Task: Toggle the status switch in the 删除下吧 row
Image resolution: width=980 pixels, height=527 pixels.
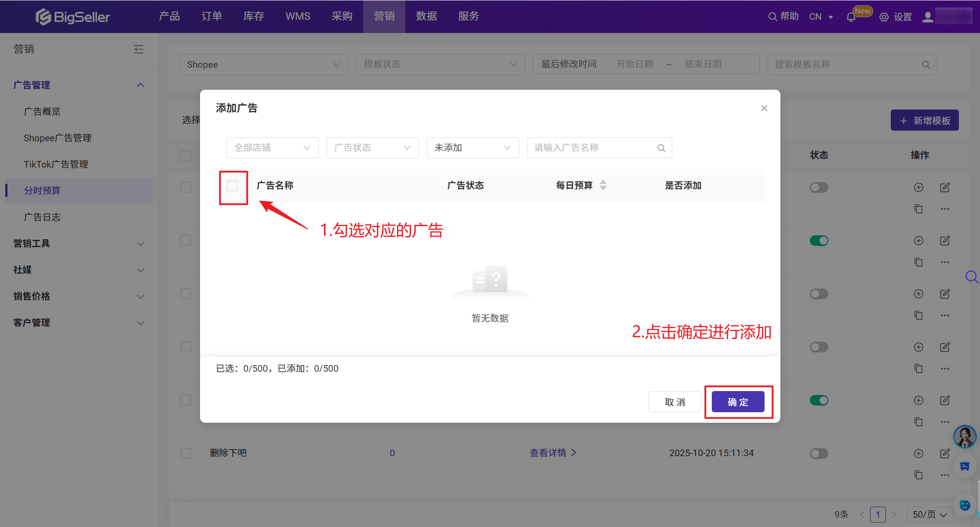Action: 819,453
